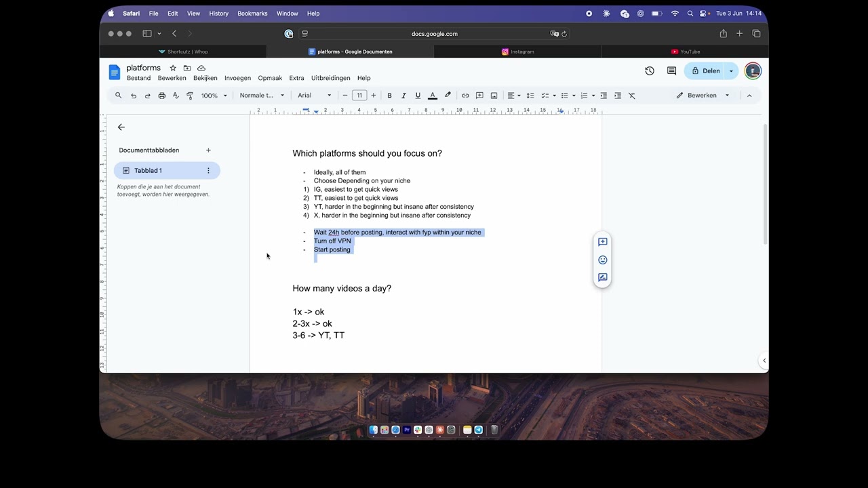Collapse the menus with the chevron up
The height and width of the screenshot is (488, 868).
749,96
